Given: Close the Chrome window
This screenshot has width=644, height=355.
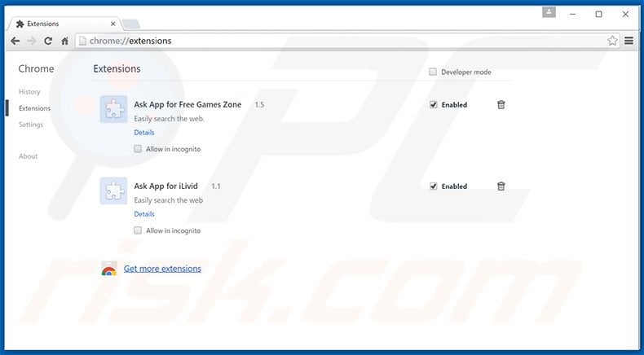Looking at the screenshot, I should click(625, 15).
